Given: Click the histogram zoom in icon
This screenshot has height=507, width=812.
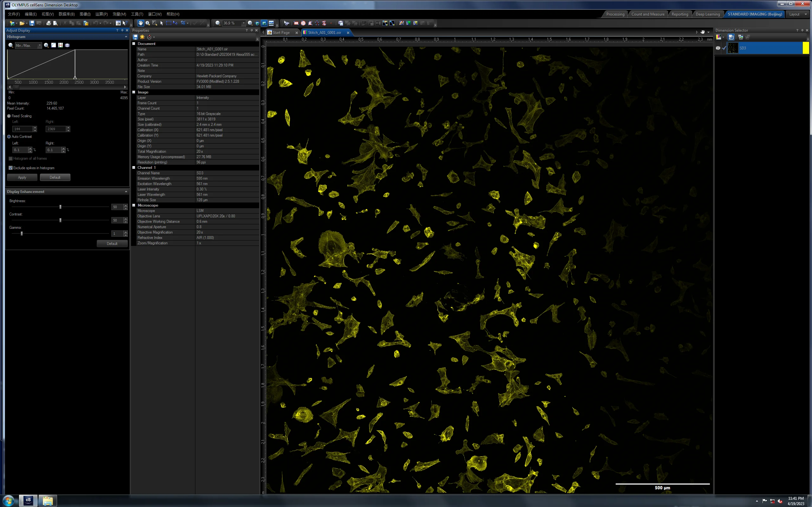Looking at the screenshot, I should click(x=46, y=45).
